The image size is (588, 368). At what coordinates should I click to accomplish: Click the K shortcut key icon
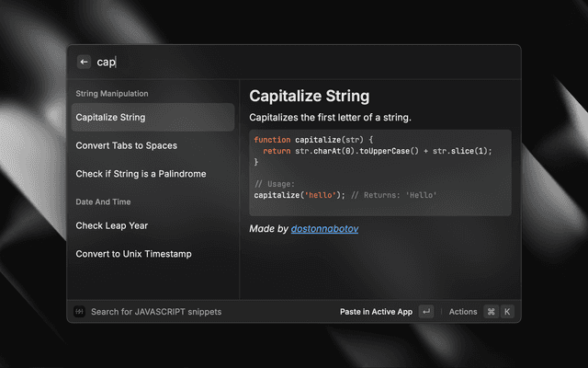506,312
